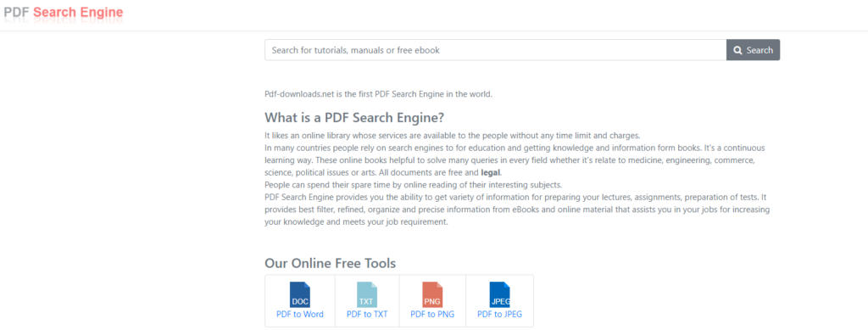Focus the tutorials and manuals search field
The height and width of the screenshot is (330, 868).
point(495,50)
